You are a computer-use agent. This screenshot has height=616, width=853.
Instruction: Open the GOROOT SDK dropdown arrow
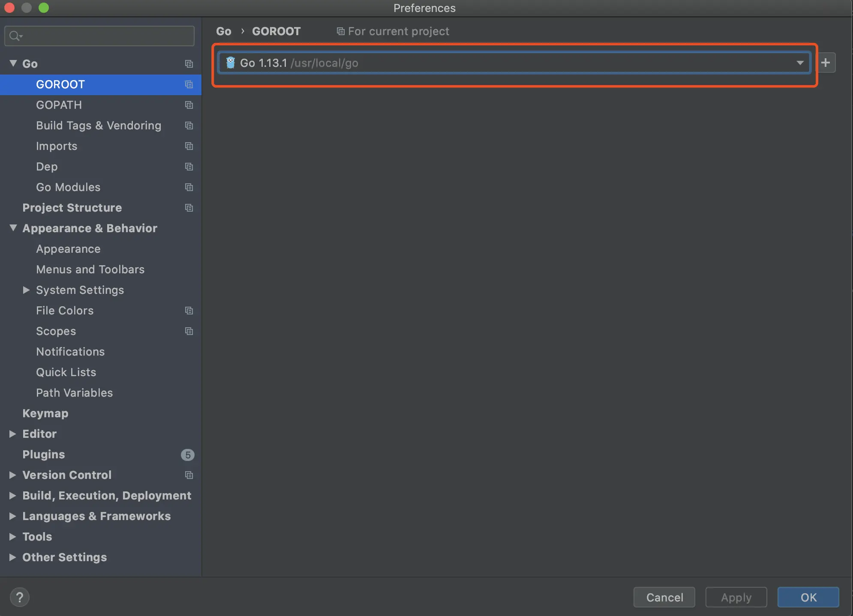pyautogui.click(x=800, y=63)
